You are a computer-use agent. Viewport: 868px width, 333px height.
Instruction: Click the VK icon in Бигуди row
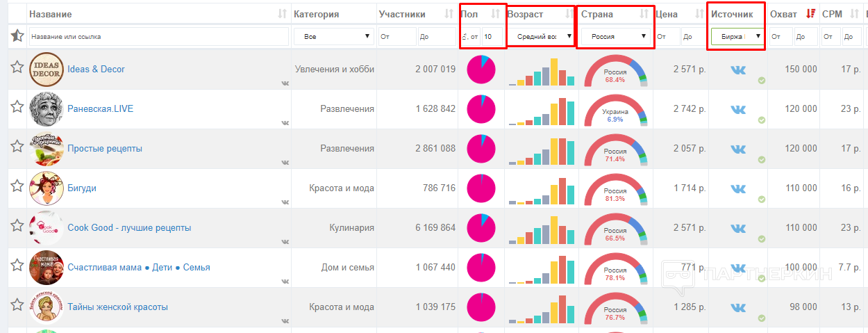tap(738, 188)
